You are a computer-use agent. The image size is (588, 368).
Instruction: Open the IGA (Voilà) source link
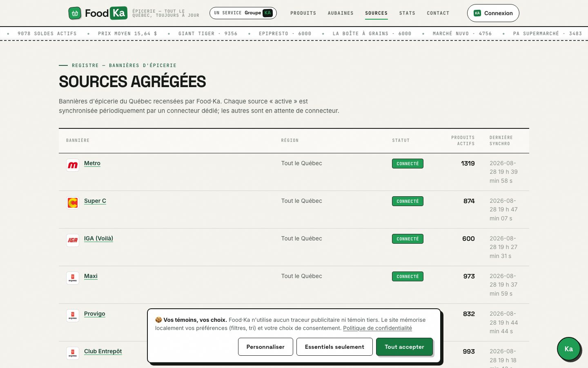pyautogui.click(x=98, y=238)
